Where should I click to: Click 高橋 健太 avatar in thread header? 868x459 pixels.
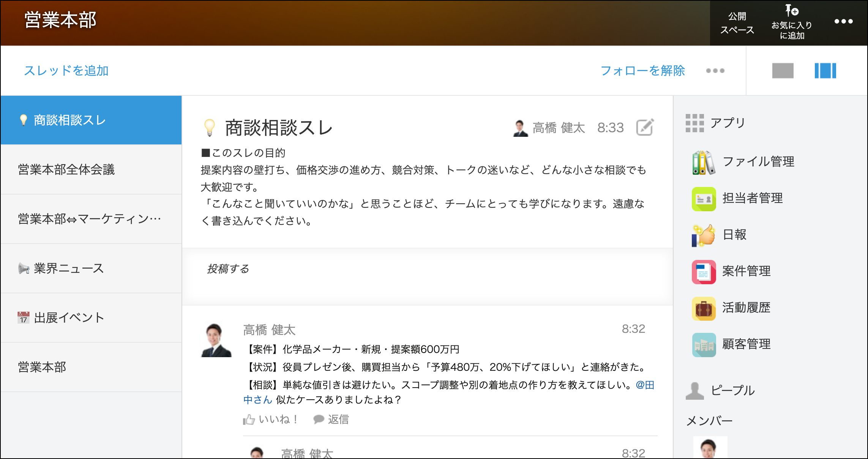tap(520, 128)
